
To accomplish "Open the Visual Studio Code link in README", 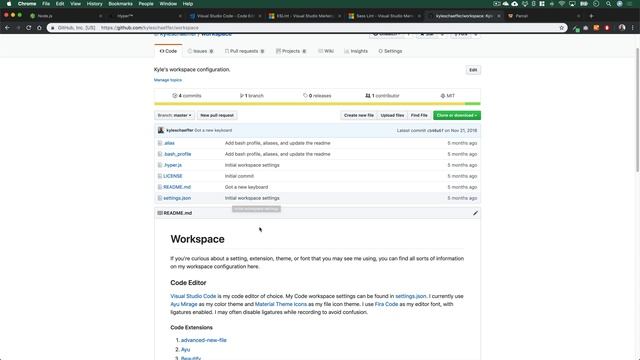I will [x=193, y=296].
